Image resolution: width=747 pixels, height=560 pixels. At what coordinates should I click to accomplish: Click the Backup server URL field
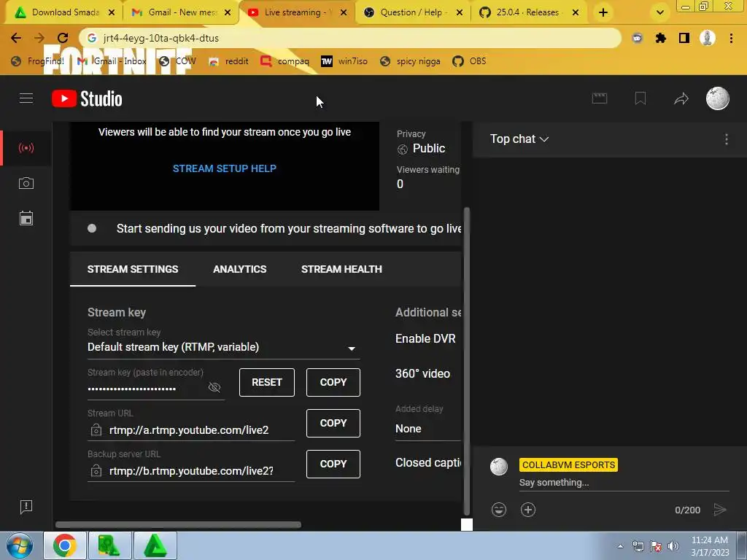point(190,471)
